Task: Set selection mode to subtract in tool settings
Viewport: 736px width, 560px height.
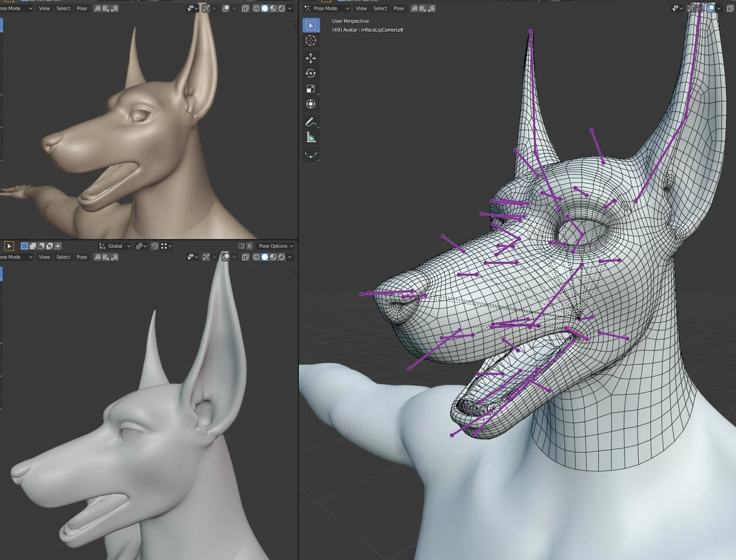Action: tap(41, 246)
